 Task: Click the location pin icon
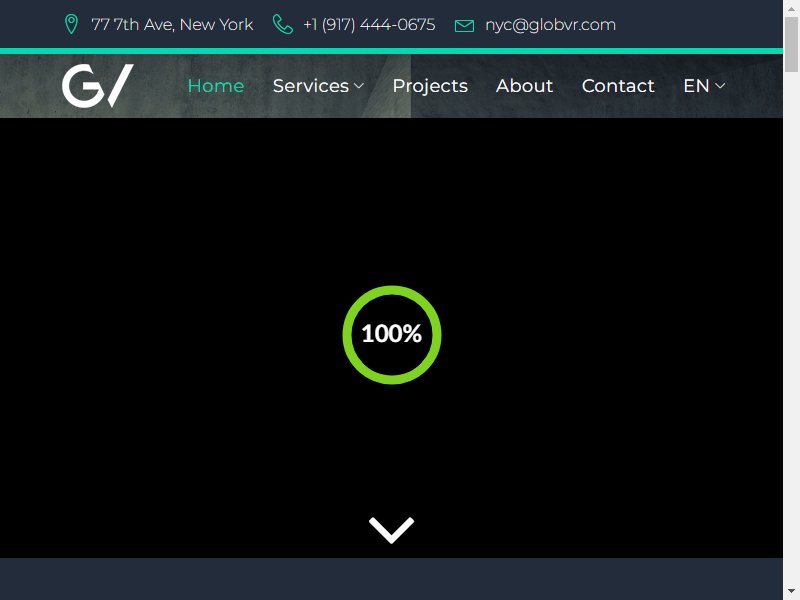pos(71,24)
